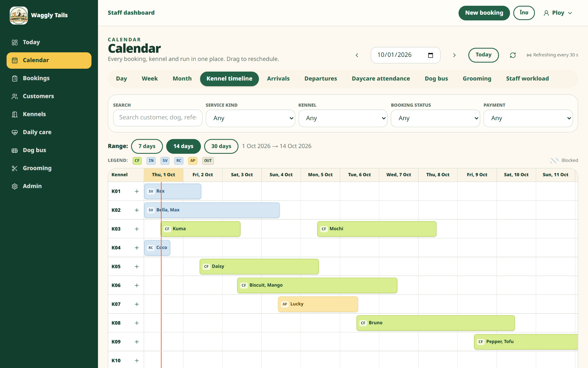The height and width of the screenshot is (368, 588).
Task: Click the Waggly Tails logo
Action: coord(19,15)
